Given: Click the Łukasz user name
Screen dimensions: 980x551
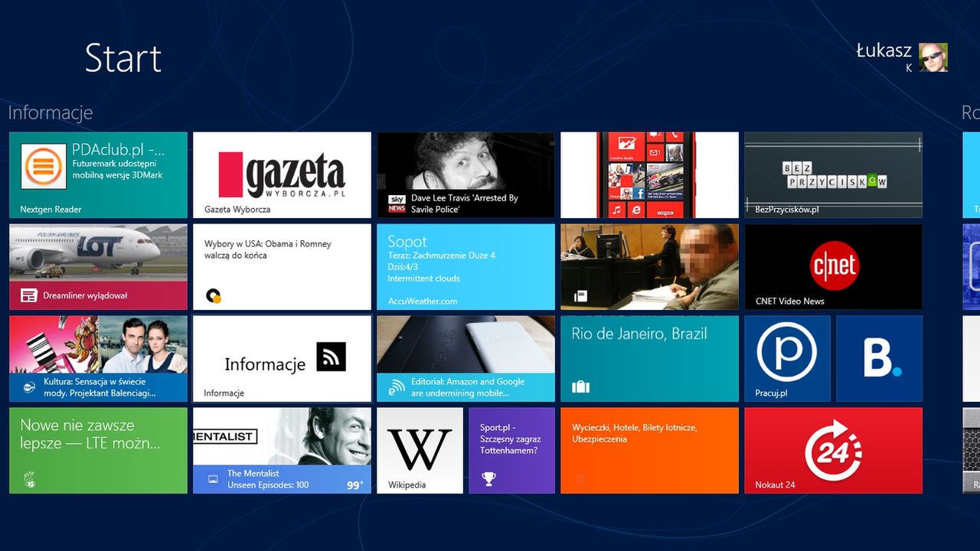Looking at the screenshot, I should 884,51.
